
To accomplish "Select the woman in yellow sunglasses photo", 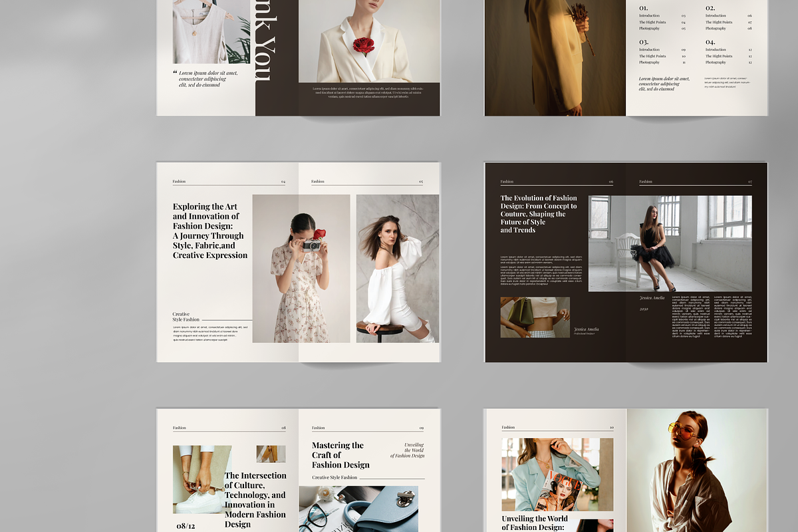I will click(x=697, y=470).
